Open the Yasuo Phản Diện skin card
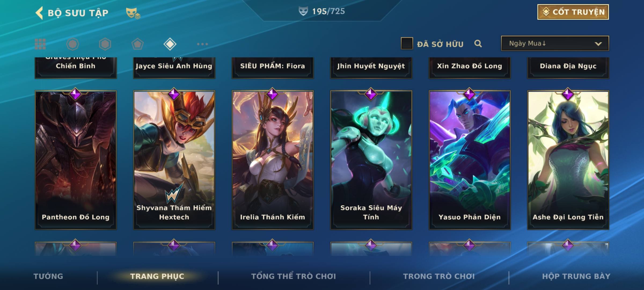The height and width of the screenshot is (290, 644). coord(470,160)
